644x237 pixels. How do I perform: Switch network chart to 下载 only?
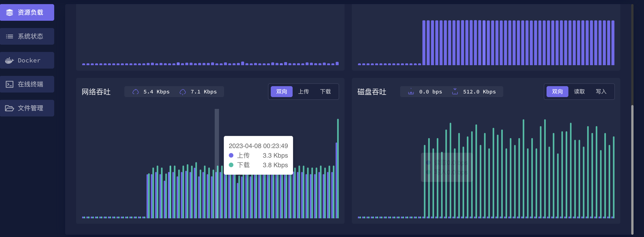pos(325,92)
